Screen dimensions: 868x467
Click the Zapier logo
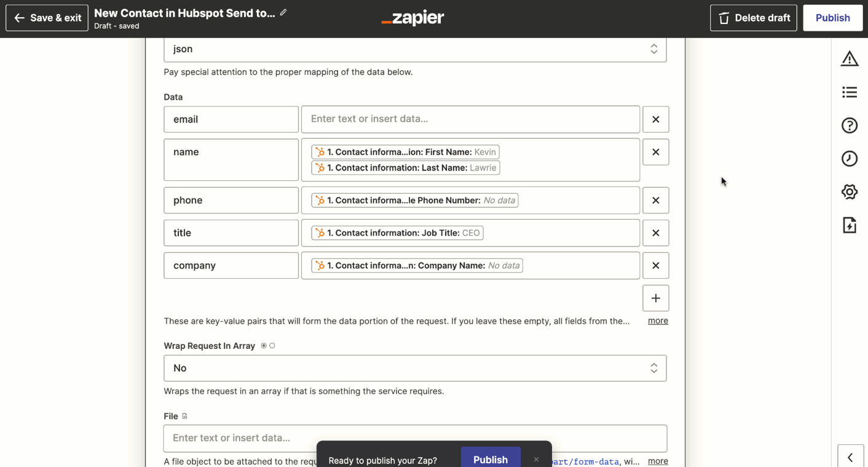412,18
